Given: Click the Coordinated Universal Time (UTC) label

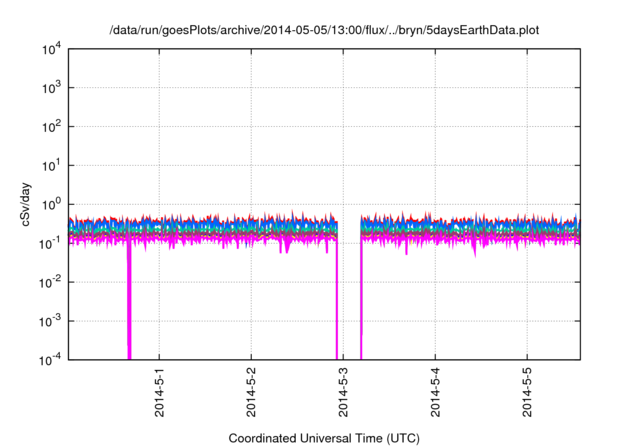Looking at the screenshot, I should coord(324,438).
